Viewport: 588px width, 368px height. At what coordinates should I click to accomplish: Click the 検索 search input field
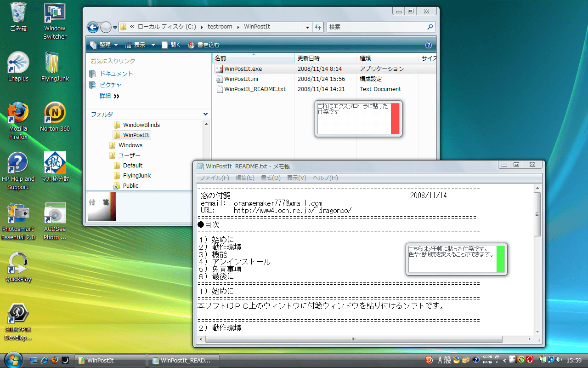(x=376, y=27)
